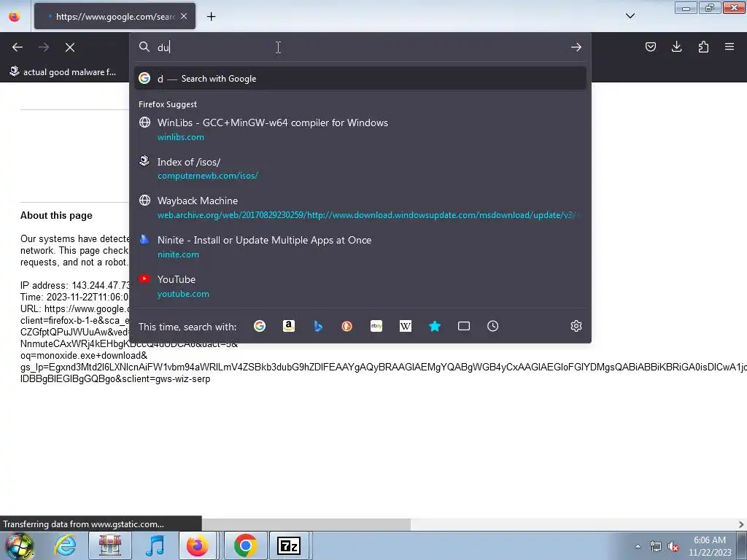Open the Downloads panel
The width and height of the screenshot is (747, 560).
676,47
